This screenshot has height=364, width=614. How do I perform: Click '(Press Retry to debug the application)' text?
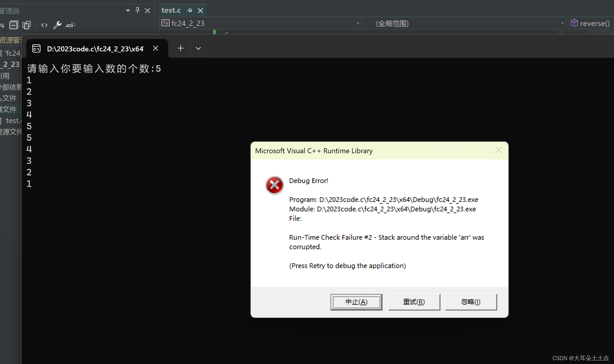tap(347, 266)
